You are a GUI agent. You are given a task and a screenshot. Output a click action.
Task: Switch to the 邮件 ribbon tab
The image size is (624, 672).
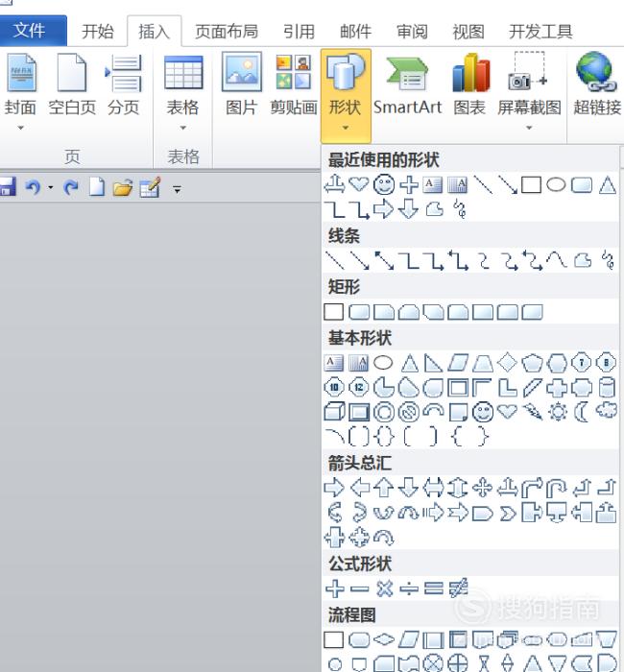355,32
